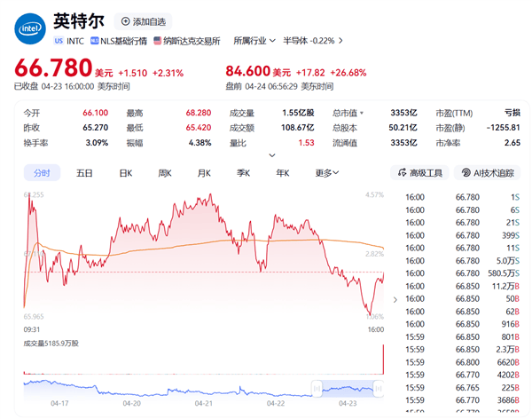Click the 最低 value 65.420
This screenshot has height=419, width=532.
tap(199, 128)
